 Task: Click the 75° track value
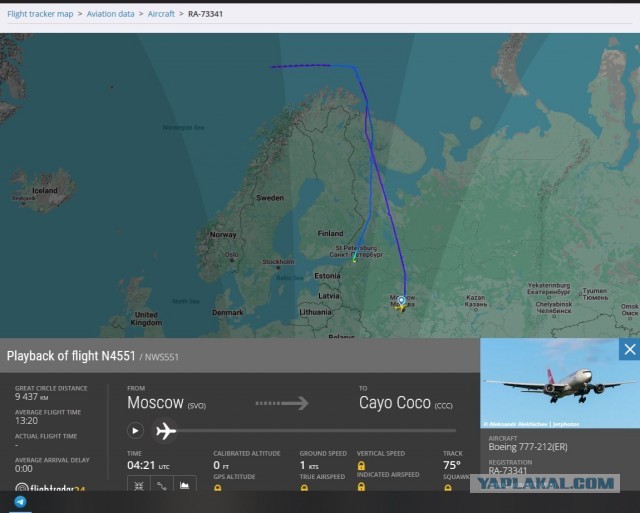pyautogui.click(x=452, y=465)
